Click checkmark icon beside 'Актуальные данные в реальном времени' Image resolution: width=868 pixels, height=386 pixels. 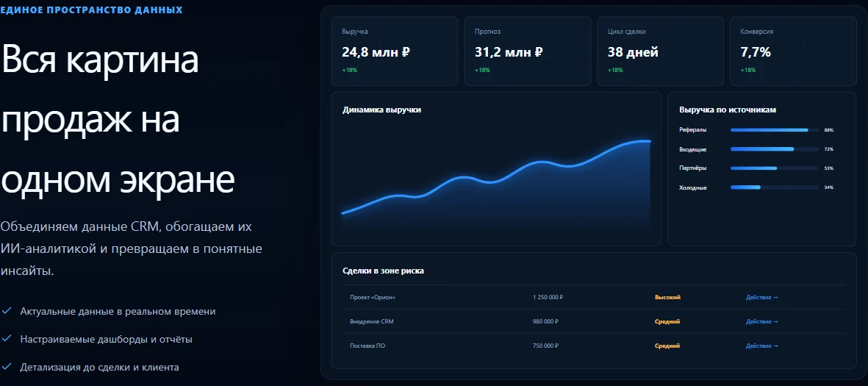(7, 311)
